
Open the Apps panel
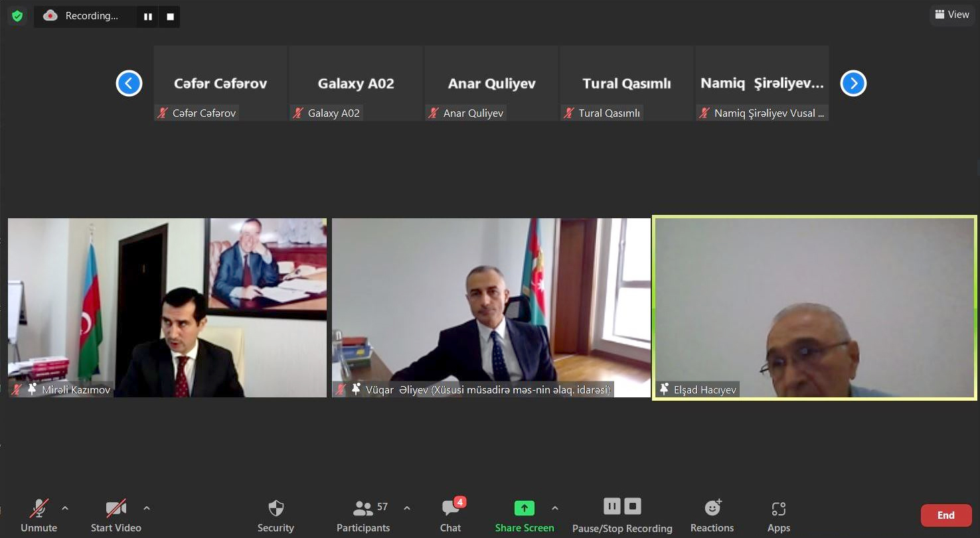778,515
